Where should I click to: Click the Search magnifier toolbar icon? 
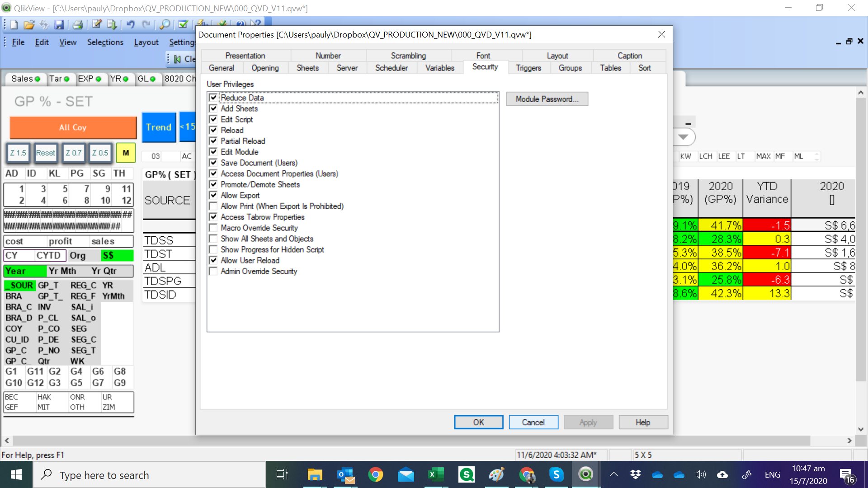pos(165,24)
